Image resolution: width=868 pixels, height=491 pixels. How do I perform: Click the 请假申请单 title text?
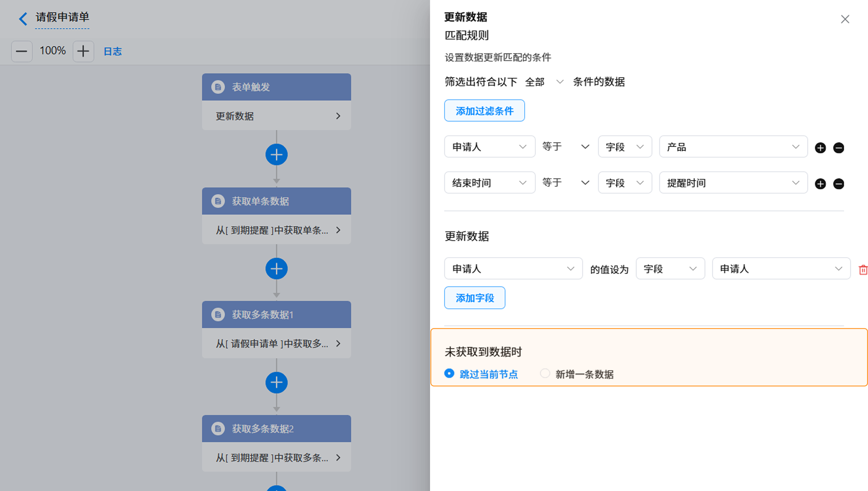click(62, 17)
